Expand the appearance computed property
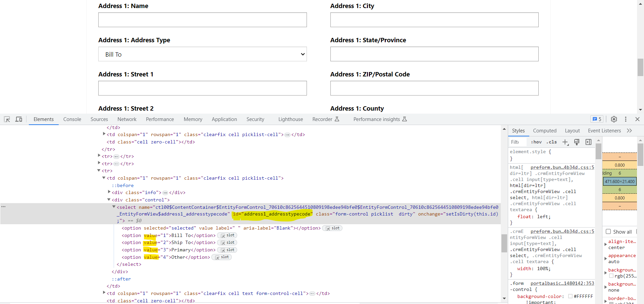644x304 pixels. (605, 258)
